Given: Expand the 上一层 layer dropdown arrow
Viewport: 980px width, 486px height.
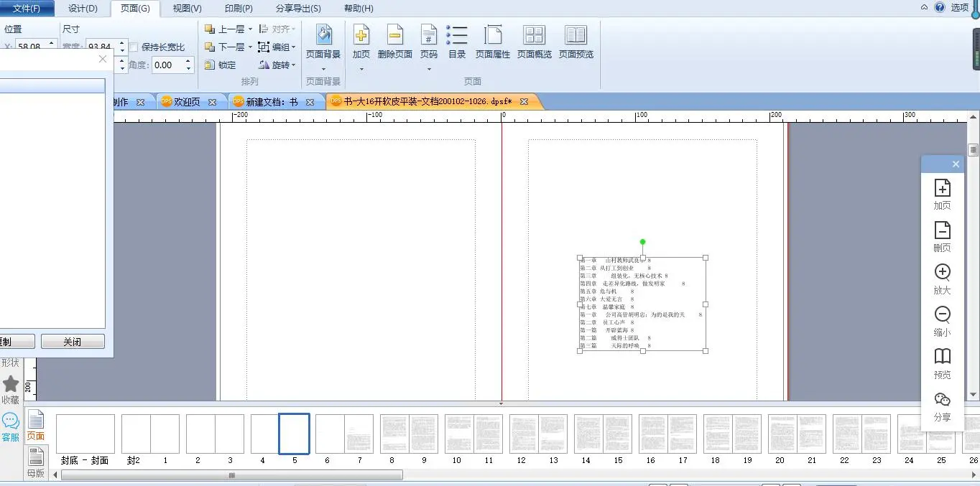Looking at the screenshot, I should point(250,29).
